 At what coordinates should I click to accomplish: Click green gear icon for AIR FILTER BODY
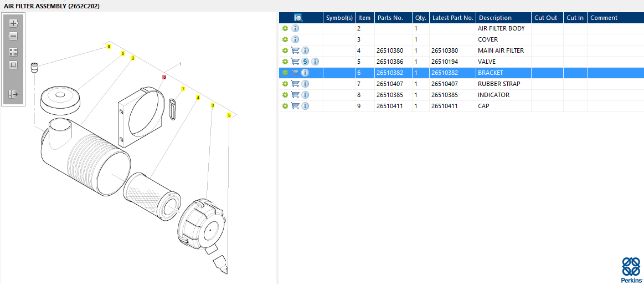pos(285,28)
